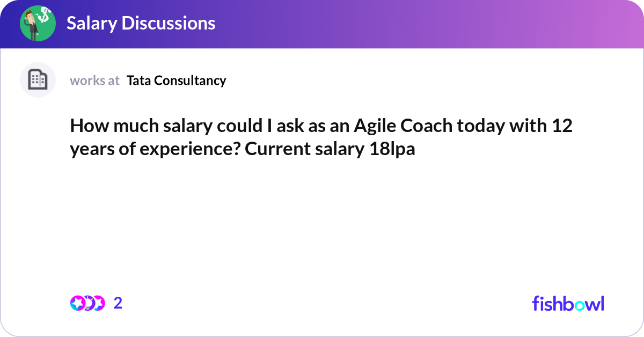The image size is (644, 337).
Task: Click the word "Salary" in the header
Action: 91,23
